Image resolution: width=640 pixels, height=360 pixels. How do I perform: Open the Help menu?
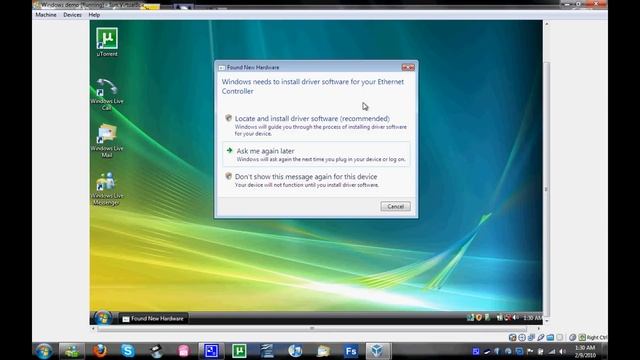(x=94, y=15)
